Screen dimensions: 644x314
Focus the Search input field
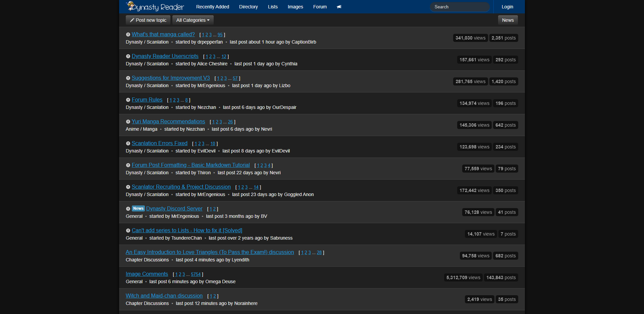tap(460, 7)
